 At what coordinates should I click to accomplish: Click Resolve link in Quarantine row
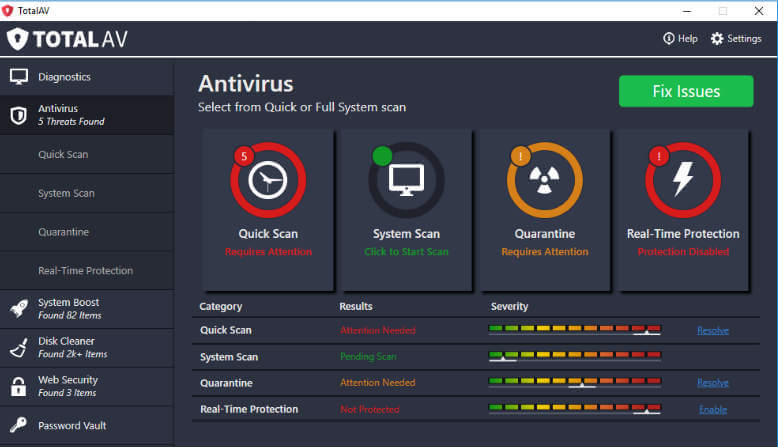click(x=713, y=383)
